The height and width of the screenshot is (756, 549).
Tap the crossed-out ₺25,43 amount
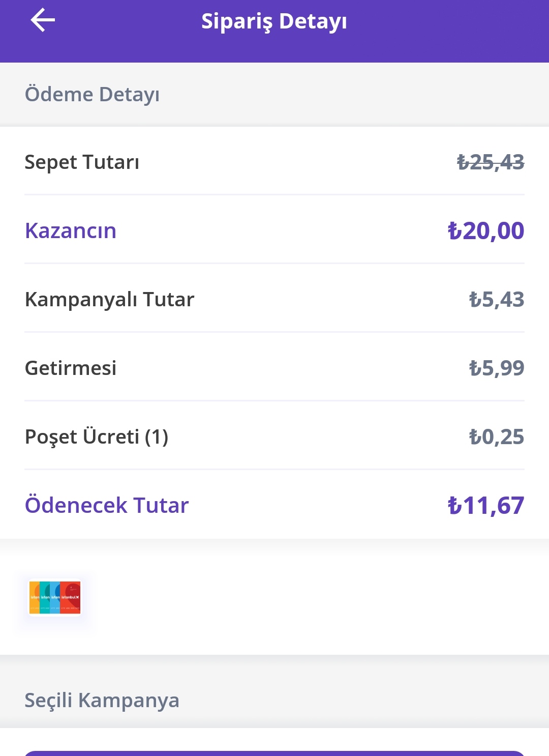[x=491, y=162]
